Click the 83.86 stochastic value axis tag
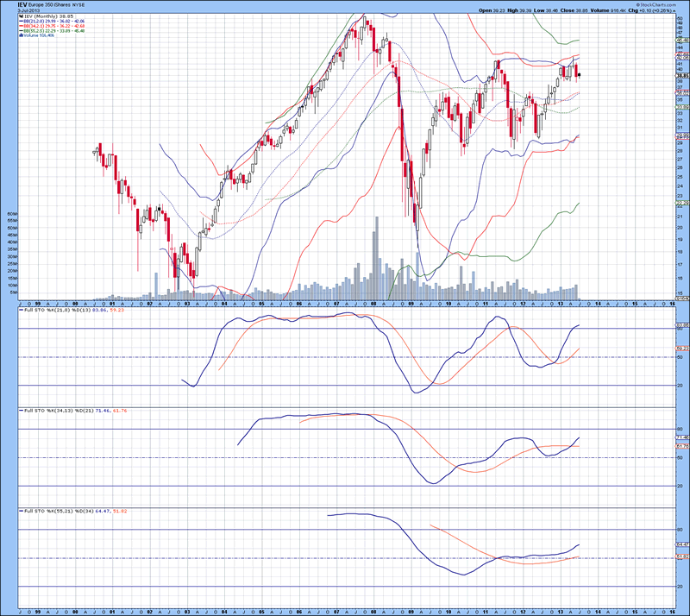This screenshot has height=616, width=690. coord(681,325)
